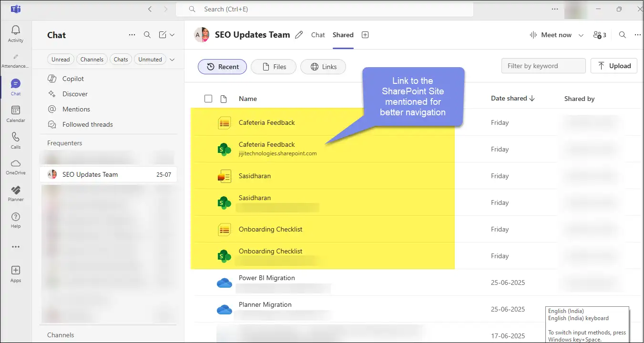View the 3 participants icon
This screenshot has height=343, width=644.
(x=600, y=35)
